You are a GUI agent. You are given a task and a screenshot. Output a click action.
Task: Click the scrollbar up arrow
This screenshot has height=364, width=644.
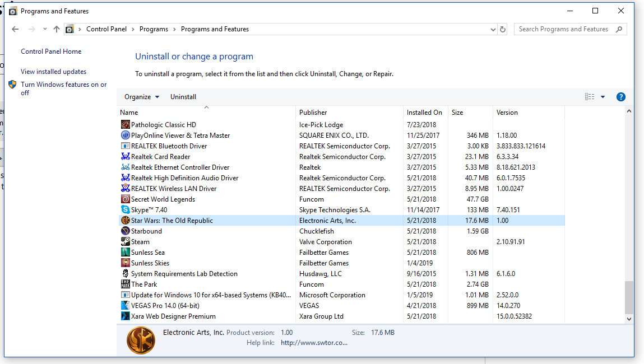629,111
